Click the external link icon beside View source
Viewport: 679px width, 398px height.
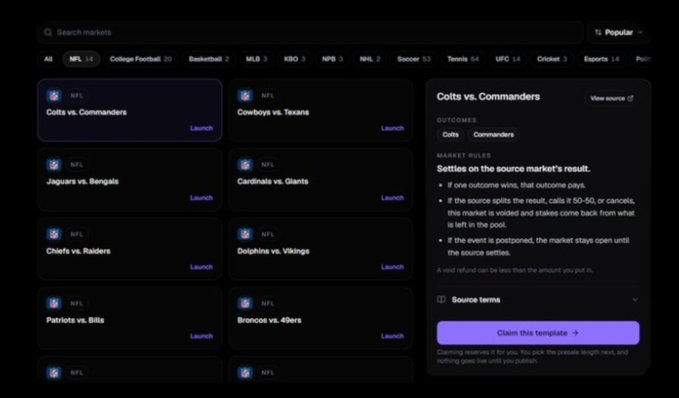630,98
